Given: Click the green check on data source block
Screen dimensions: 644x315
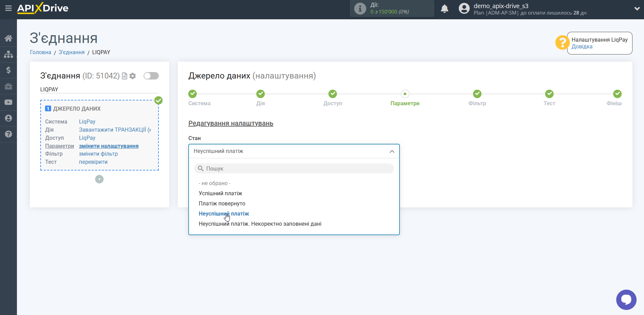Looking at the screenshot, I should point(158,100).
